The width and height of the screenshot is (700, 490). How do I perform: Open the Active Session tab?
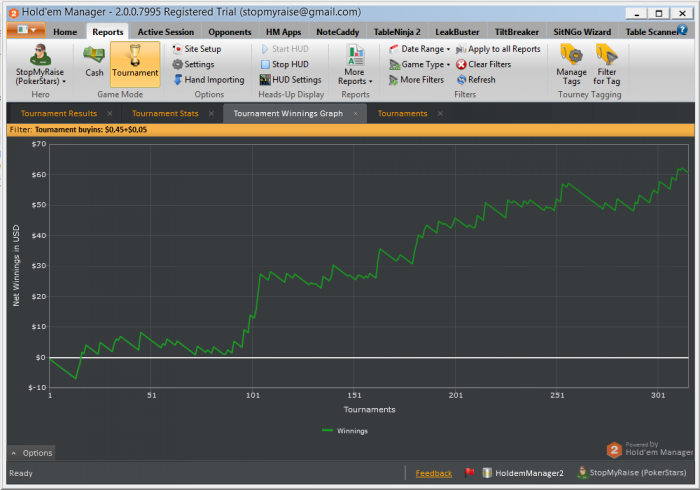166,32
